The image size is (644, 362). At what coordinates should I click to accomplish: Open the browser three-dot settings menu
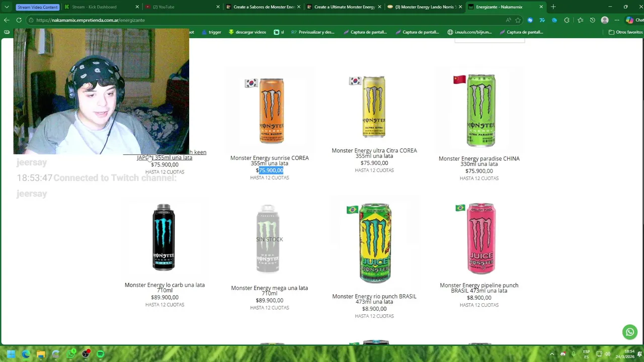(617, 20)
